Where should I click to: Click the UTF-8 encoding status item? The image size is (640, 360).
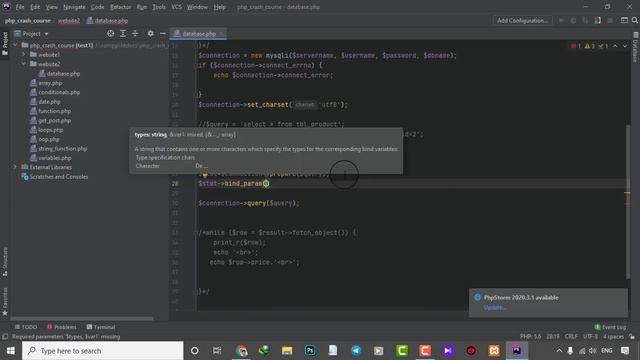[x=590, y=337]
